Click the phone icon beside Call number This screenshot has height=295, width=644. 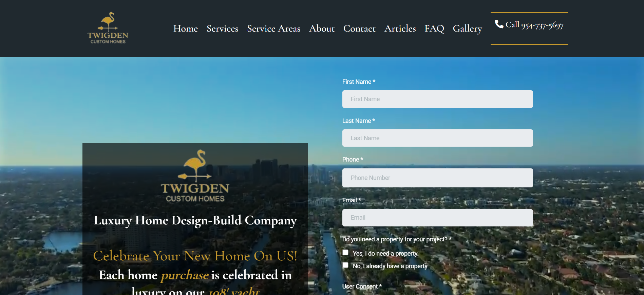tap(499, 24)
